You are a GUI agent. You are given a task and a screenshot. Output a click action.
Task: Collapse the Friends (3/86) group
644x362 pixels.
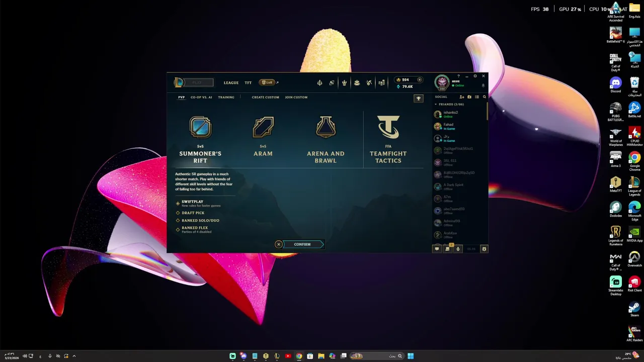tap(449, 104)
